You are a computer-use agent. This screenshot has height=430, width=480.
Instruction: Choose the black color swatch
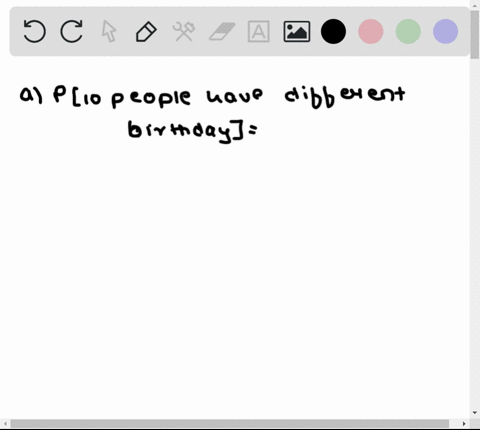(x=333, y=31)
